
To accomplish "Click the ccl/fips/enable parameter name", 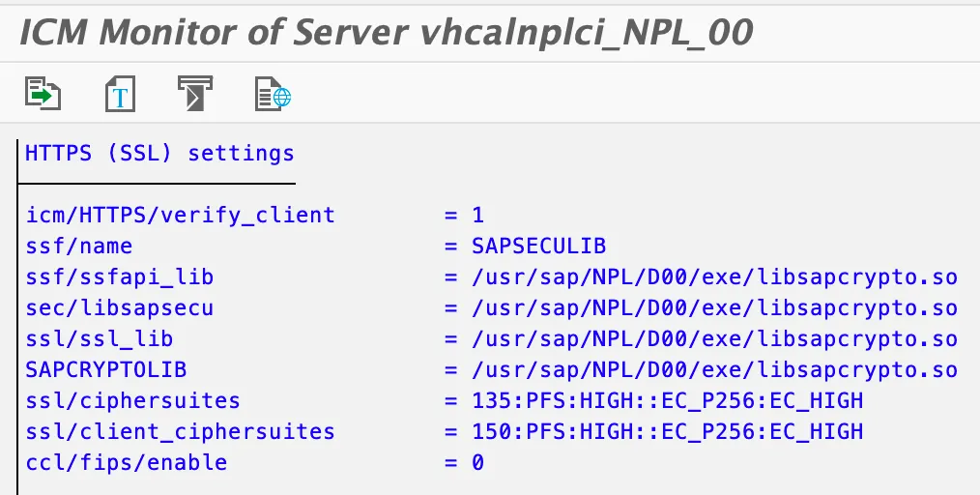I will (x=127, y=463).
